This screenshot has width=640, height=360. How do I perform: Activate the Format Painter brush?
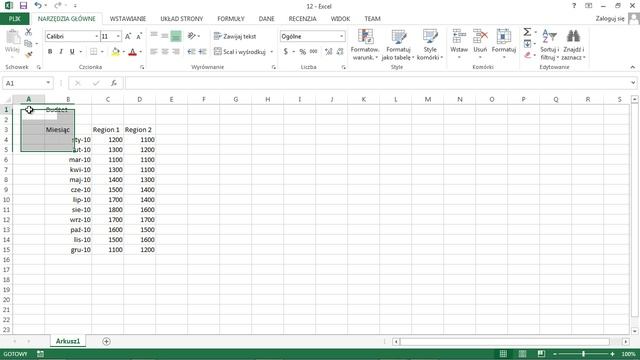click(x=29, y=54)
